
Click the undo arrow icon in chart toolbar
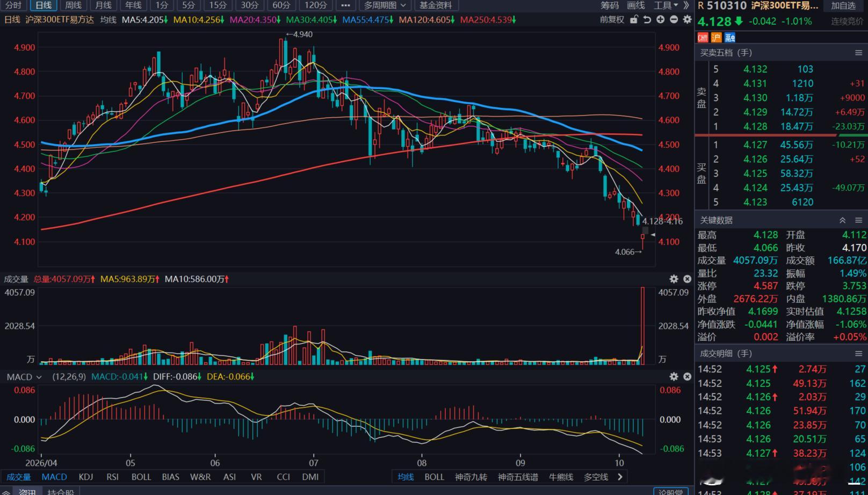pyautogui.click(x=647, y=19)
